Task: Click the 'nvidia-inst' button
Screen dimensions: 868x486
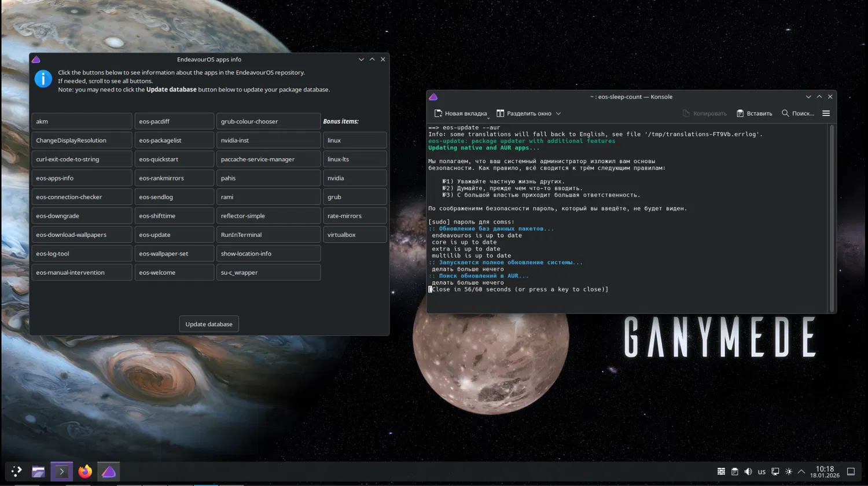Action: (269, 140)
